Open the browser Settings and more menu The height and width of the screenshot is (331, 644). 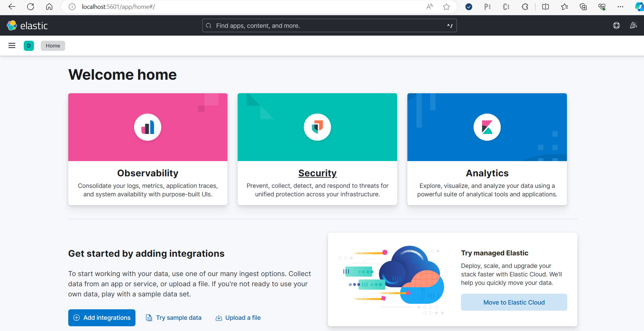[620, 7]
